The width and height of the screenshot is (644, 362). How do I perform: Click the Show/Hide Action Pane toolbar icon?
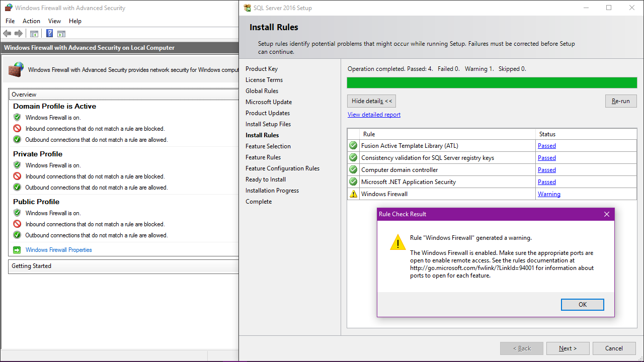pyautogui.click(x=61, y=34)
